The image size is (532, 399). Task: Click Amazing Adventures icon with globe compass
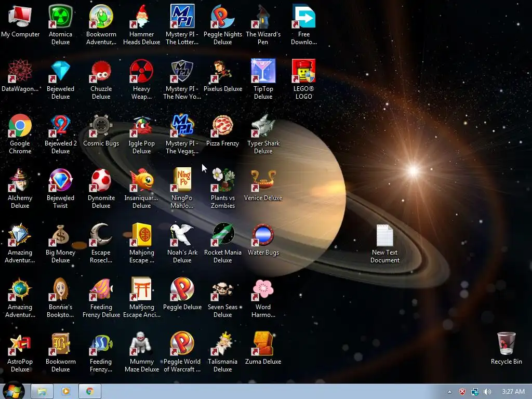20,290
